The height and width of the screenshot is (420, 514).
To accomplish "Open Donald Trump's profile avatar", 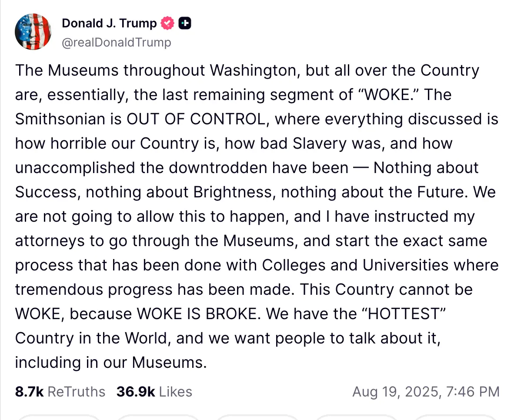I will click(x=33, y=32).
